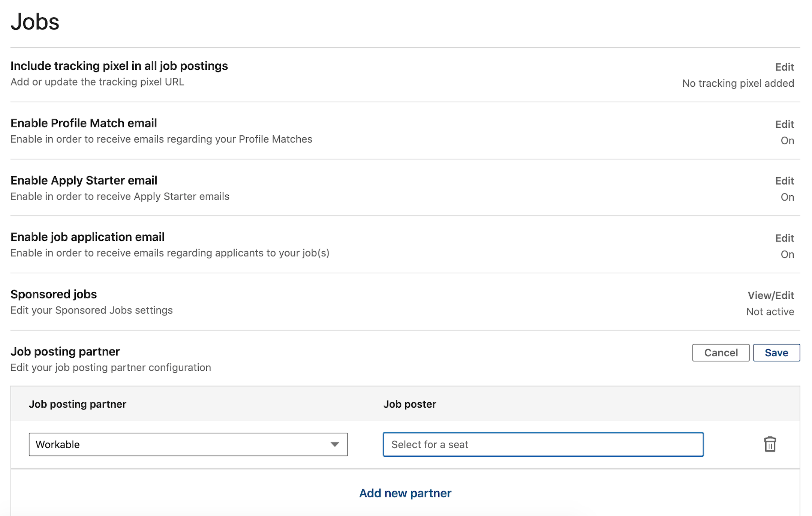Click the Sponsored jobs heading
The width and height of the screenshot is (812, 516).
[x=54, y=295]
